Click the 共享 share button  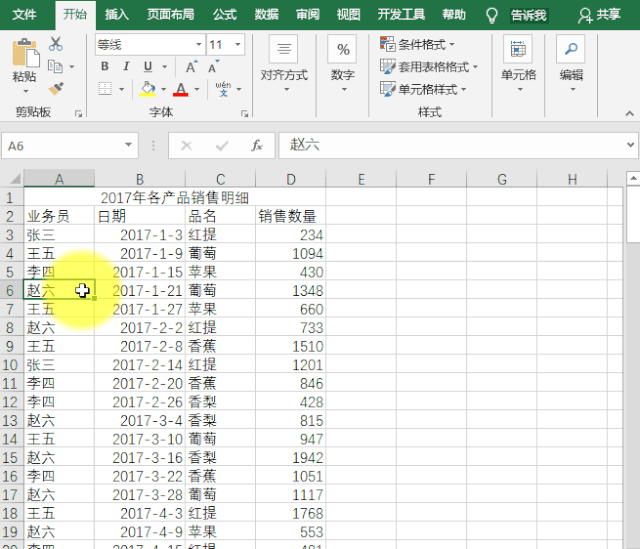coord(600,15)
